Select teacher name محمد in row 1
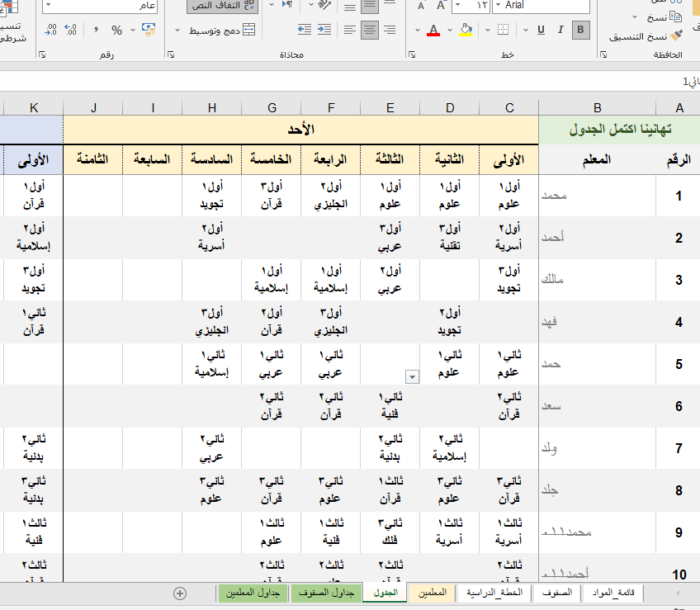The height and width of the screenshot is (610, 700). click(x=598, y=196)
